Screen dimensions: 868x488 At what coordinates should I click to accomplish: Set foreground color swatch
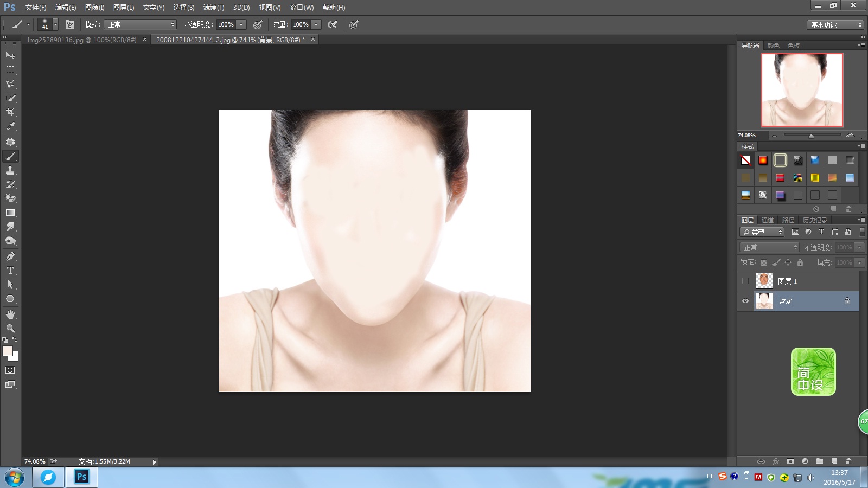click(7, 350)
